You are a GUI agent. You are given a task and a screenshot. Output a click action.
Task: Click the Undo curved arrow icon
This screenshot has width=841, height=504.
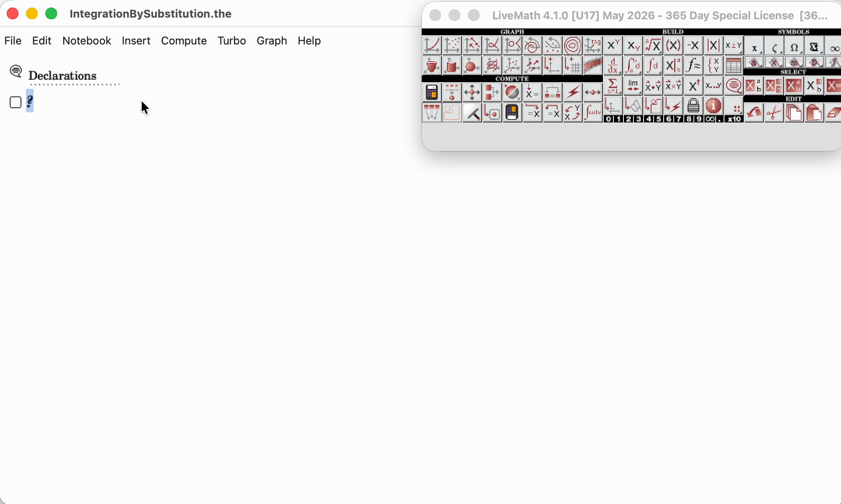coord(754,112)
